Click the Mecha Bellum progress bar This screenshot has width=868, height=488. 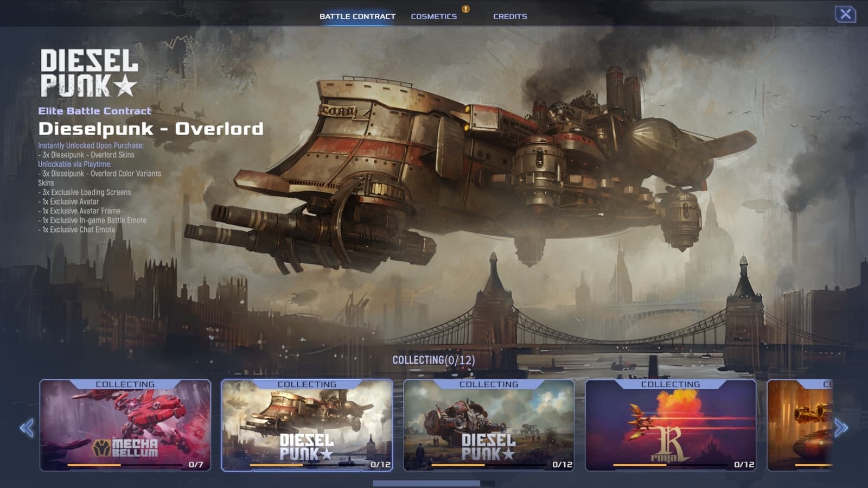pyautogui.click(x=125, y=465)
